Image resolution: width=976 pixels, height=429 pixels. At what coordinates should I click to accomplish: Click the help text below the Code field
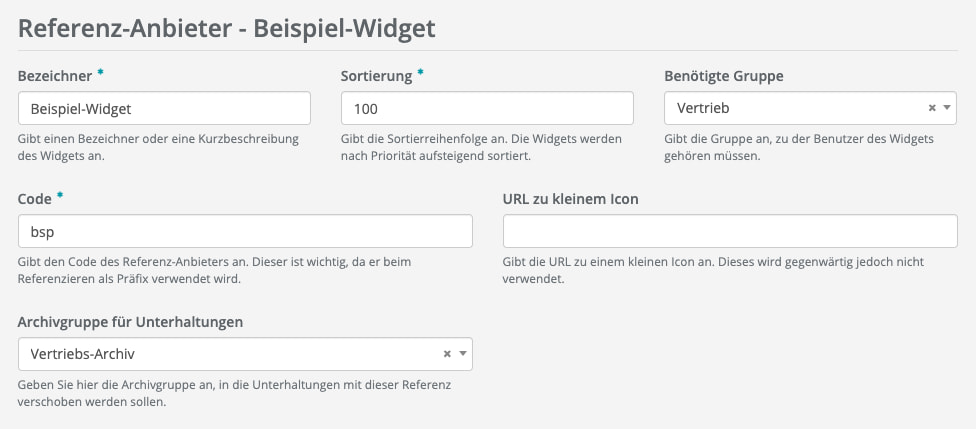pos(214,270)
